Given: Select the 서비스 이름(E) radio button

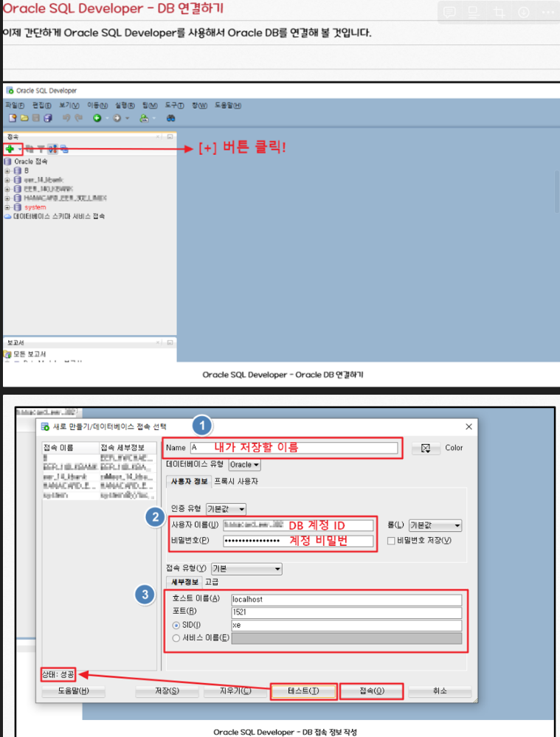Looking at the screenshot, I should pyautogui.click(x=176, y=638).
